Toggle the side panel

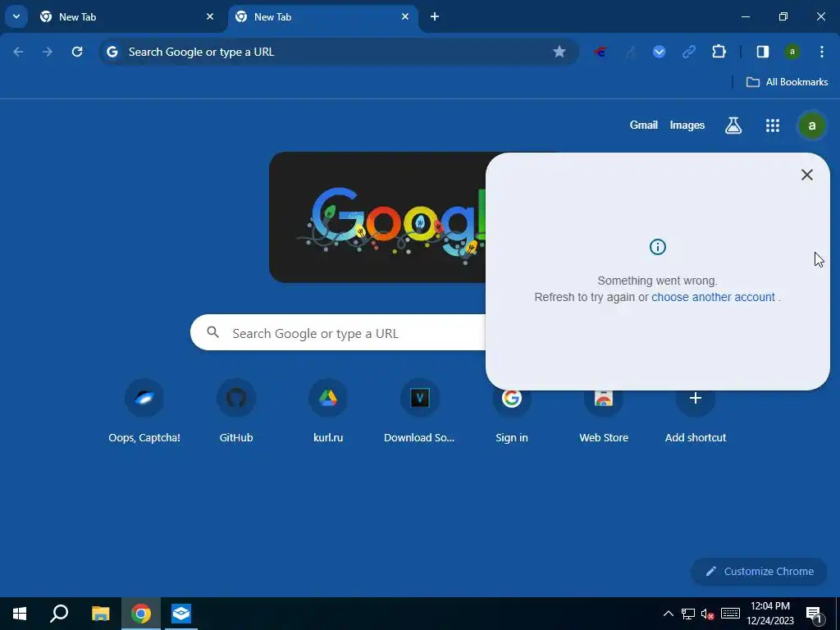pyautogui.click(x=762, y=52)
